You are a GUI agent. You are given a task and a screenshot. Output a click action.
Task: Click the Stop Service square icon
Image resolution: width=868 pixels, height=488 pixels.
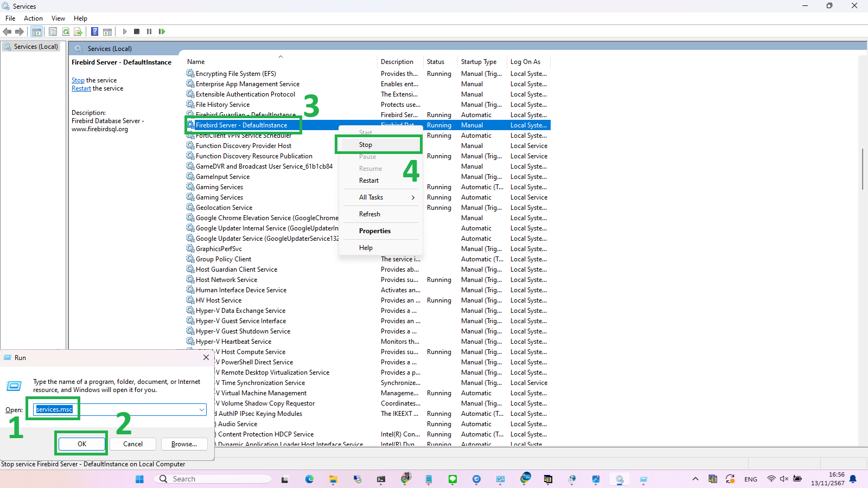coord(137,31)
